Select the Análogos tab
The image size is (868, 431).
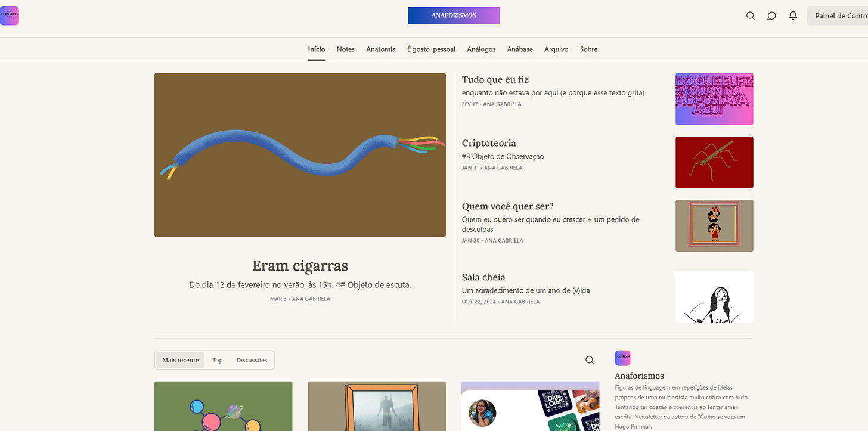point(481,49)
